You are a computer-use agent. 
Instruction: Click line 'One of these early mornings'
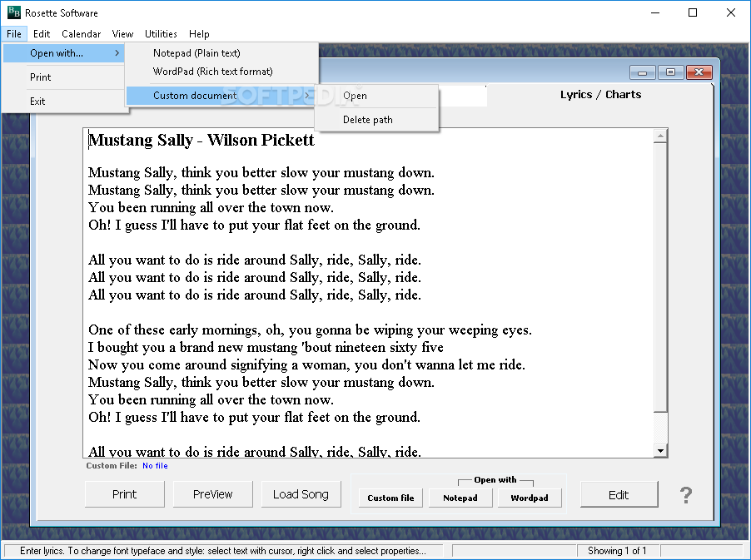click(x=310, y=330)
